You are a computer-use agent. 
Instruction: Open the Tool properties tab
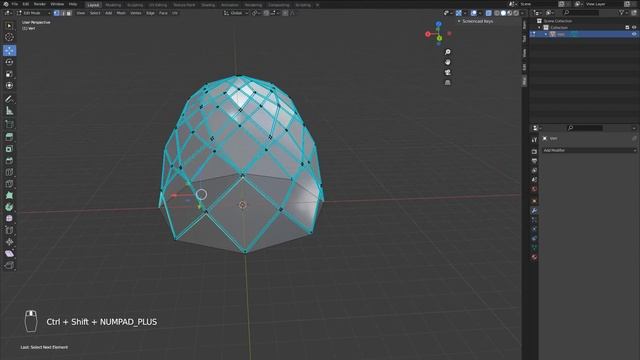(x=534, y=140)
